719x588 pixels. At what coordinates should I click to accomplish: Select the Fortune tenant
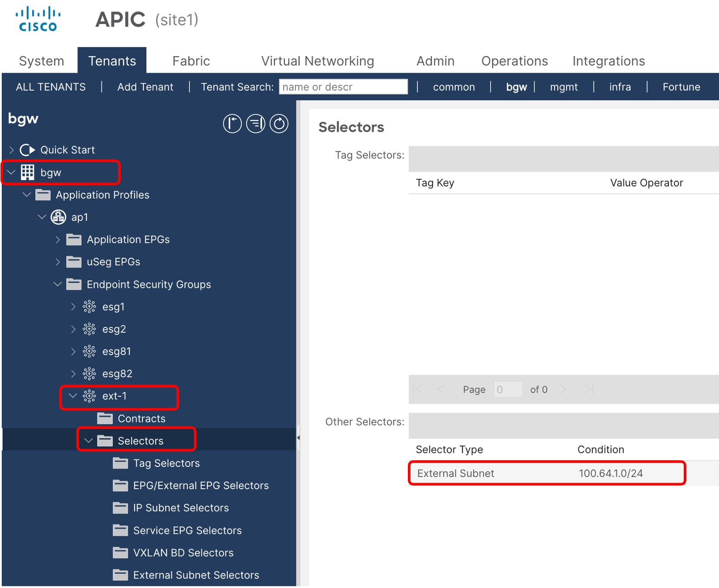tap(682, 87)
